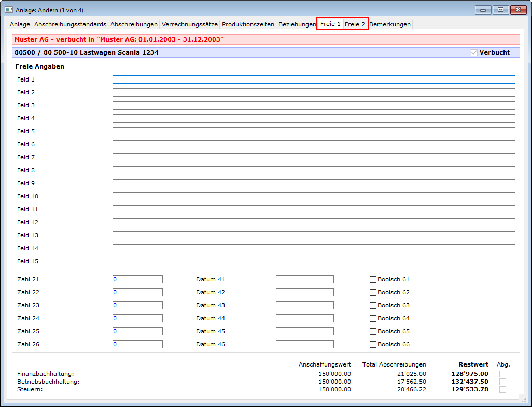
Task: Select the Abschreibungen tab
Action: pyautogui.click(x=134, y=24)
